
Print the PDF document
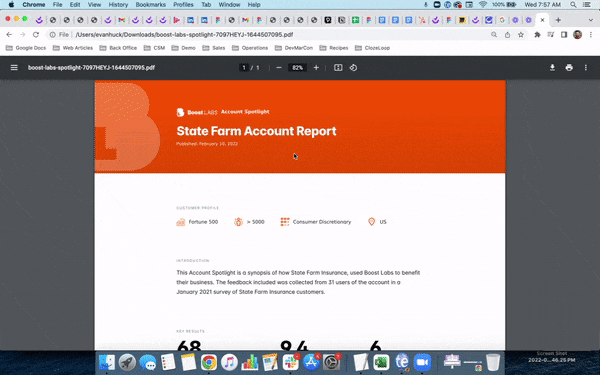coord(569,68)
